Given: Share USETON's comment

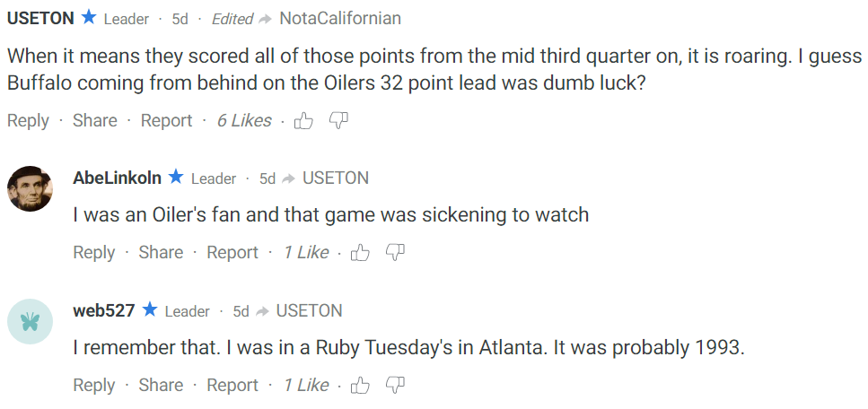Looking at the screenshot, I should coord(94,121).
